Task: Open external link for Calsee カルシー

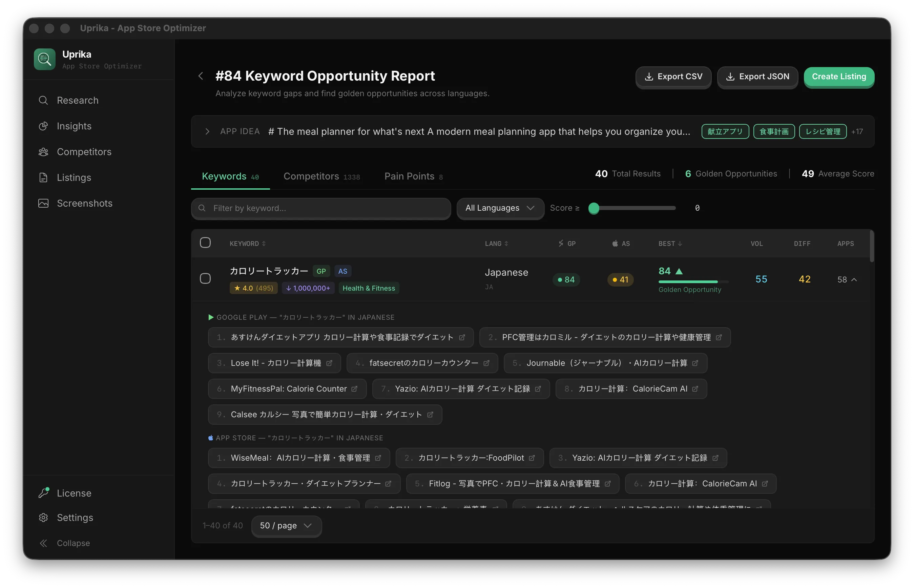Action: pos(430,415)
